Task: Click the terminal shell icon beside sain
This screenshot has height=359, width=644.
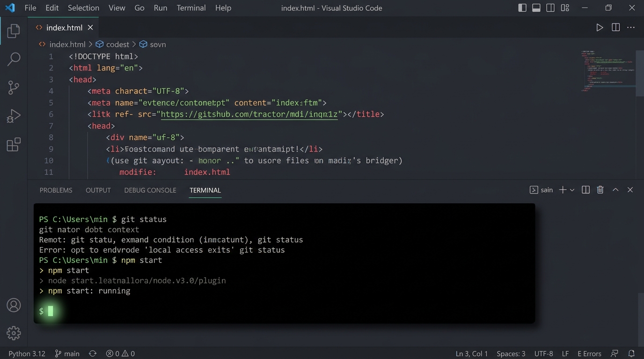Action: pos(534,190)
